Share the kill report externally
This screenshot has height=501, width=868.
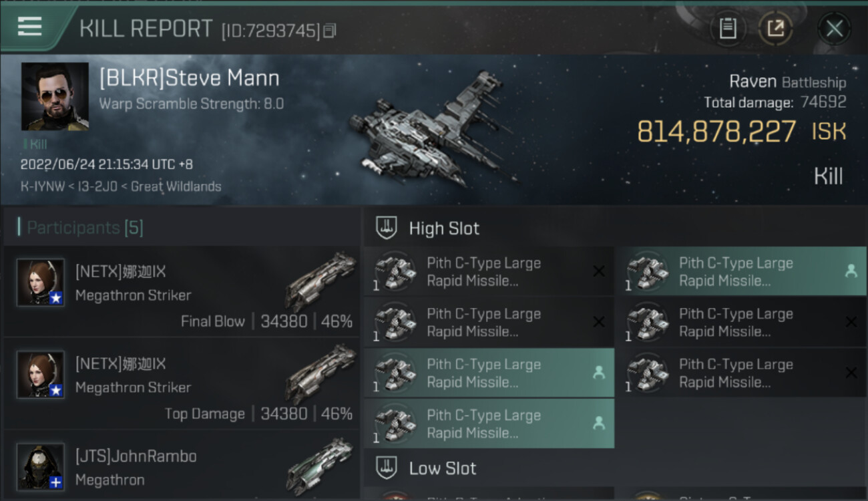pos(775,29)
